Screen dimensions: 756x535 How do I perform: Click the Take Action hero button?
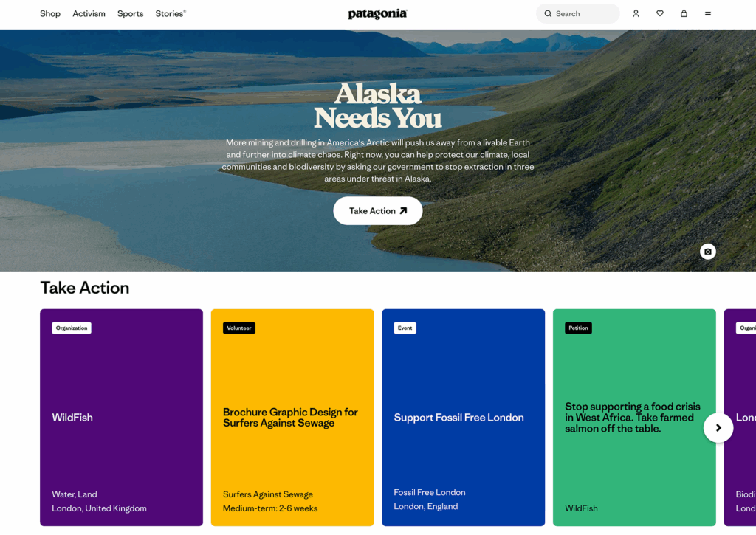point(378,210)
